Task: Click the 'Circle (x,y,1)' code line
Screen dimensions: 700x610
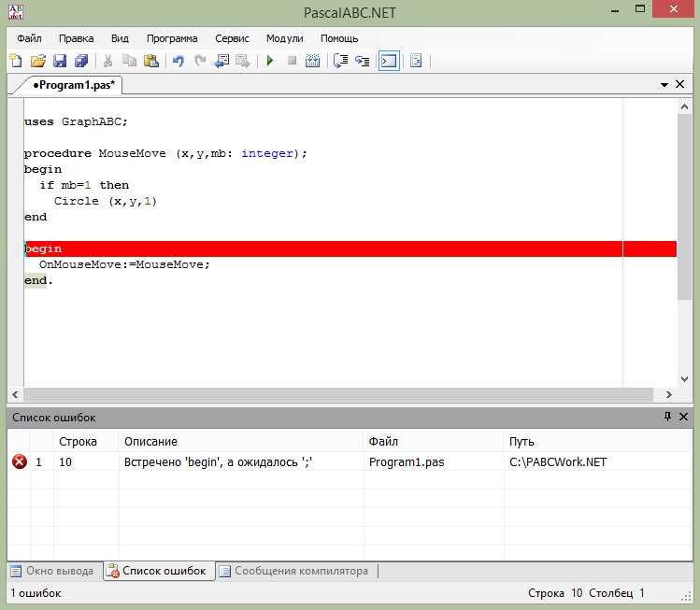Action: pyautogui.click(x=106, y=201)
